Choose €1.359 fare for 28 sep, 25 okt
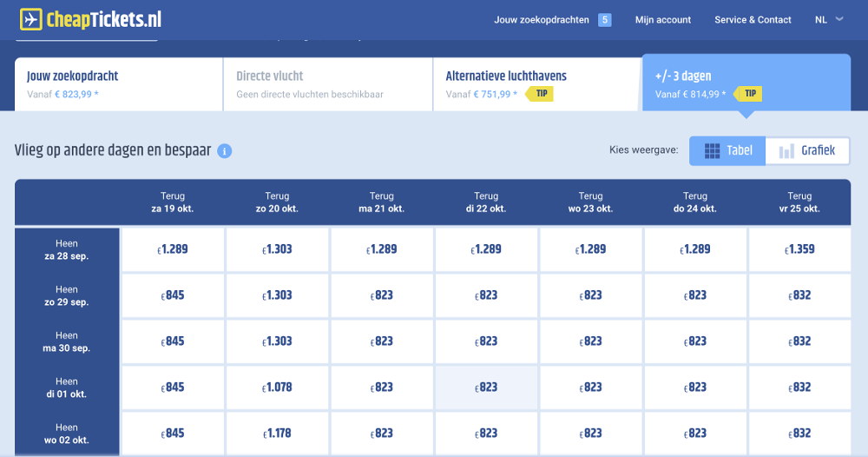The width and height of the screenshot is (868, 457). 799,249
